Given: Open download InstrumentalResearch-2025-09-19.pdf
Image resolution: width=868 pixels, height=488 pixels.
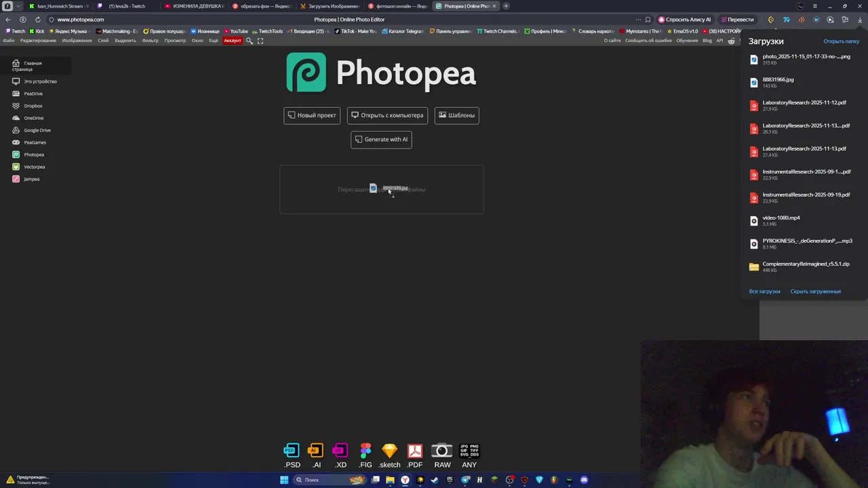Looking at the screenshot, I should coord(804,198).
